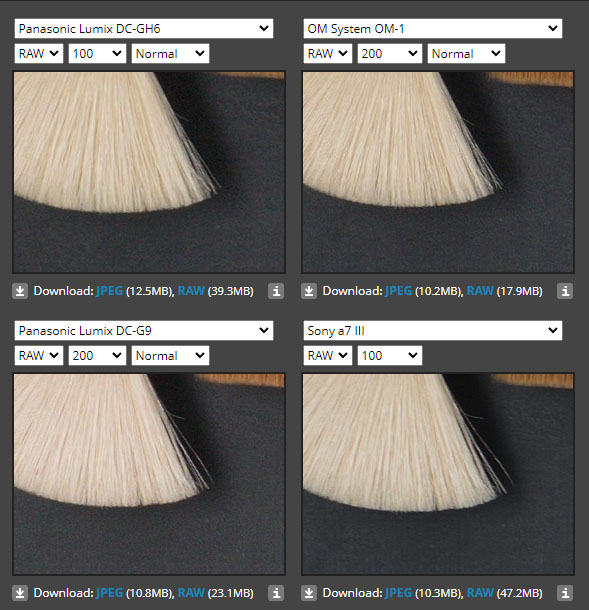Change ISO 100 dropdown for the DC-GH6
This screenshot has height=610, width=589.
(97, 53)
